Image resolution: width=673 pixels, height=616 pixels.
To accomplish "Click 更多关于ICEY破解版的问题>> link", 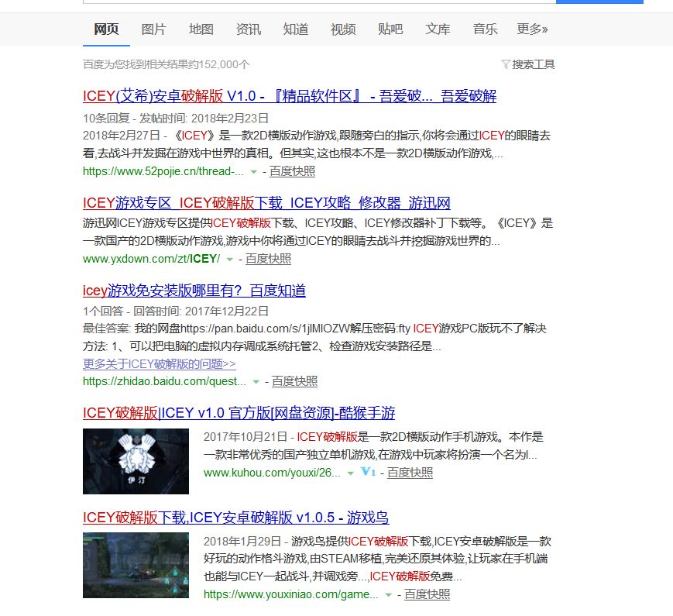I will (x=160, y=364).
